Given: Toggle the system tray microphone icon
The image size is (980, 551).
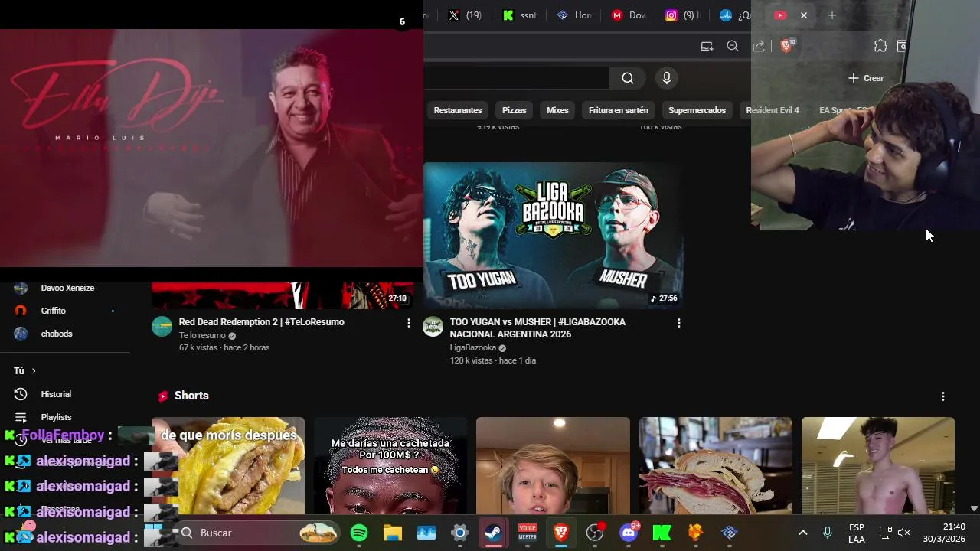Looking at the screenshot, I should click(x=828, y=533).
